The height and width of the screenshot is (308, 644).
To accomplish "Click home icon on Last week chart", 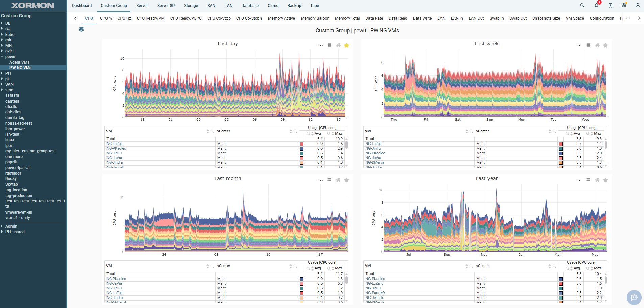I will (597, 45).
